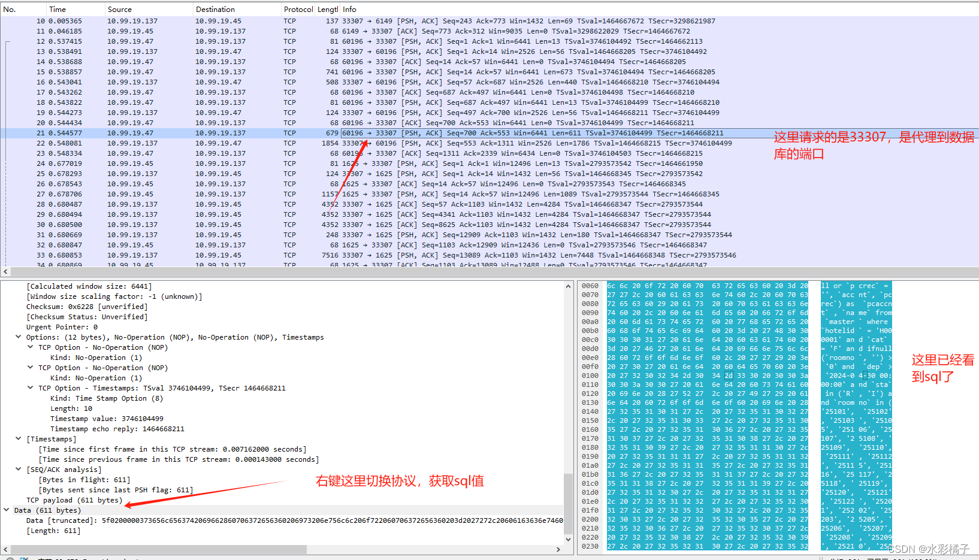Select Kind: Time Stamp Option (8) line

tap(107, 398)
